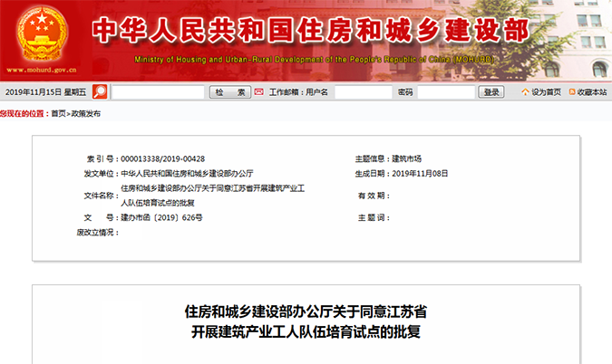Open 政策发布 breadcrumb link
The width and height of the screenshot is (612, 364).
pos(86,113)
